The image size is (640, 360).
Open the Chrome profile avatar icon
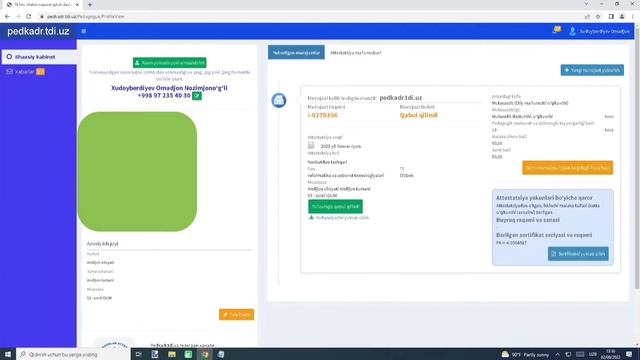coord(622,16)
